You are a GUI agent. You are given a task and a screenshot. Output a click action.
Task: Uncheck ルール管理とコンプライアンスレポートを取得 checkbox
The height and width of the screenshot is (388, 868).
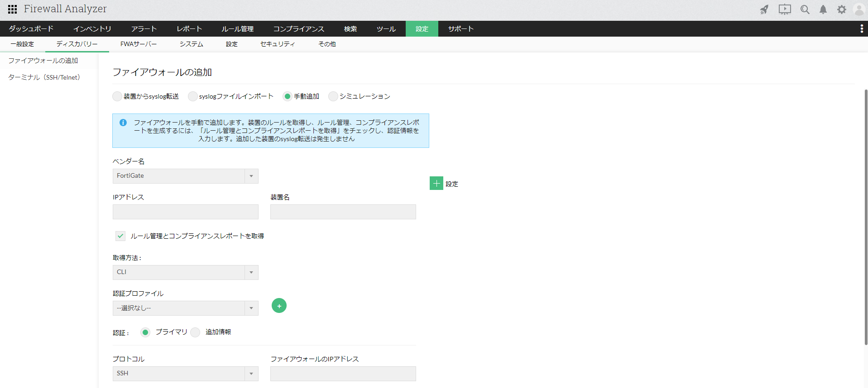click(x=120, y=236)
